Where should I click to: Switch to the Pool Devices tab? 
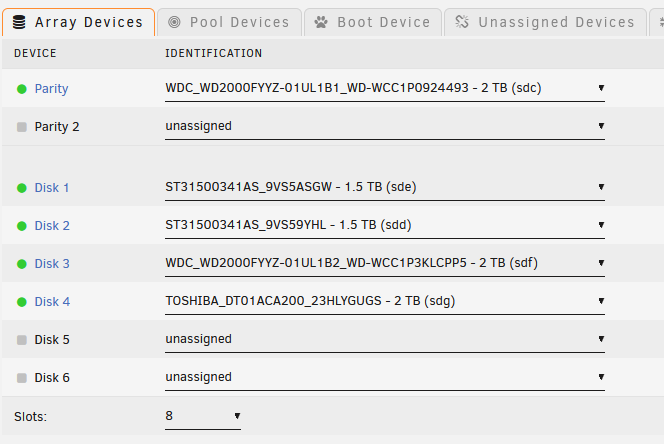click(230, 22)
